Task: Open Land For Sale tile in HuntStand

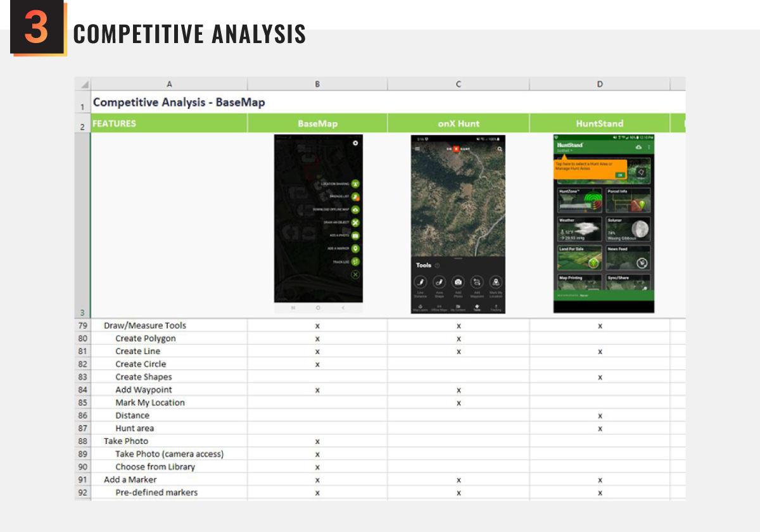Action: pos(579,258)
